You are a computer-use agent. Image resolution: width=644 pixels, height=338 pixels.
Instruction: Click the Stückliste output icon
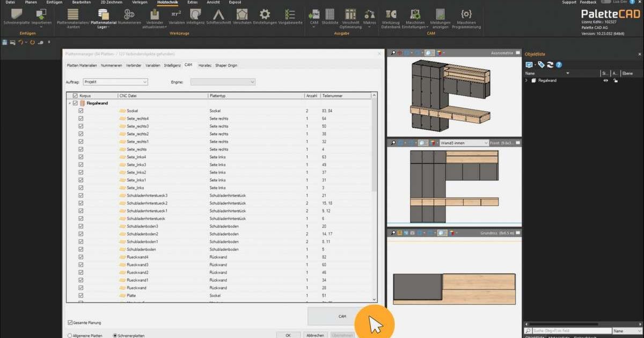[x=330, y=14]
